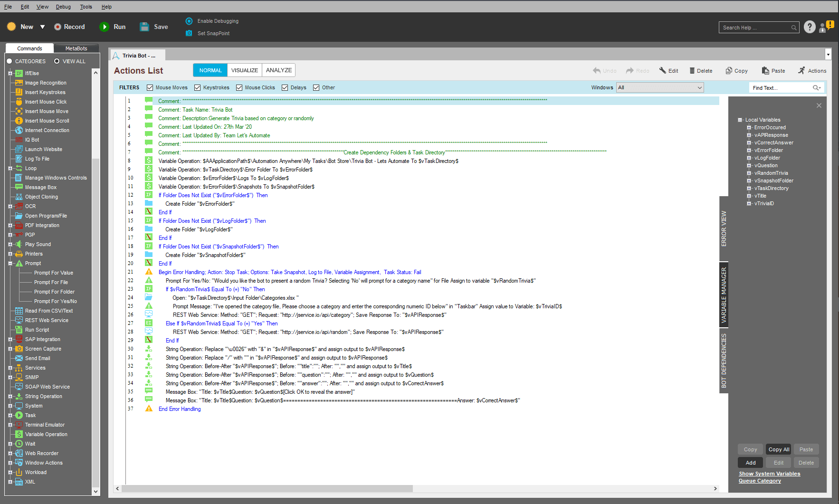Click the Save floppy disk icon

pos(144,27)
